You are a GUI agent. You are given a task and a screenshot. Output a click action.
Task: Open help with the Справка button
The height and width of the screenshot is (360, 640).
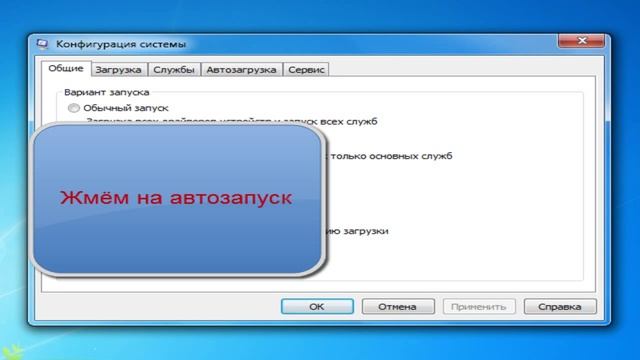560,307
